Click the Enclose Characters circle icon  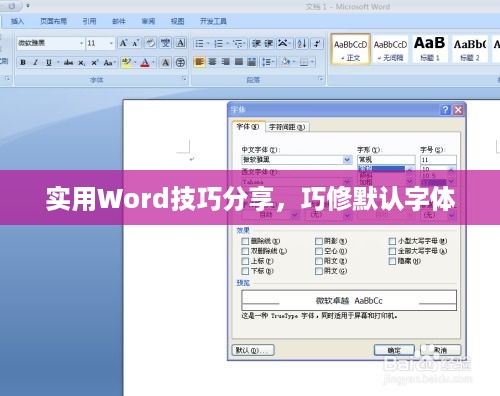pyautogui.click(x=180, y=62)
